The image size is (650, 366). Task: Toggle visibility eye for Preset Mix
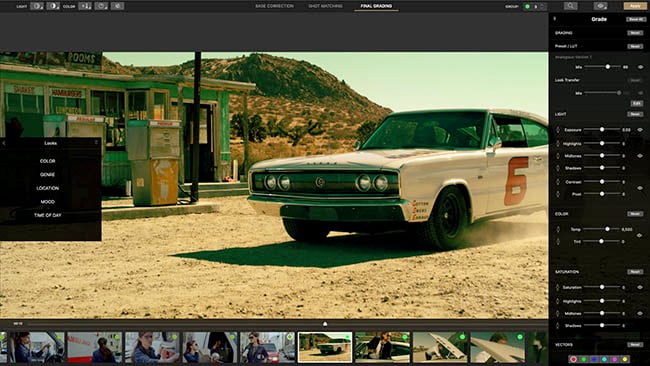640,67
